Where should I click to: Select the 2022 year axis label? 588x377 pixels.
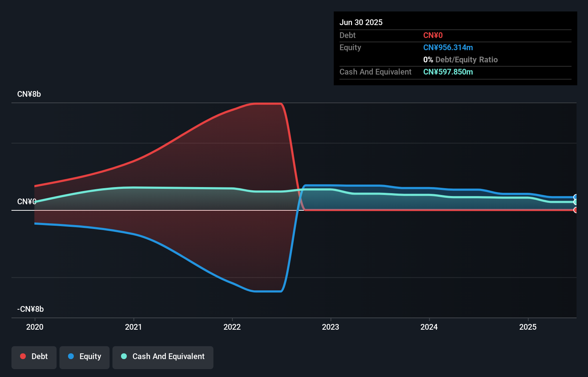click(232, 327)
